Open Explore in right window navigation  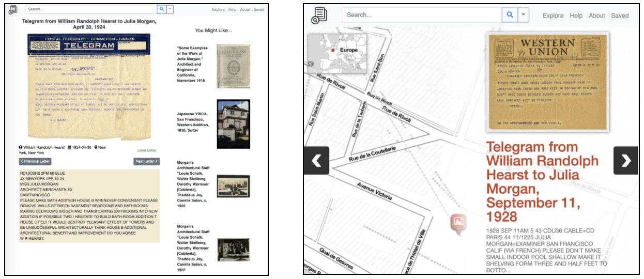pos(553,16)
